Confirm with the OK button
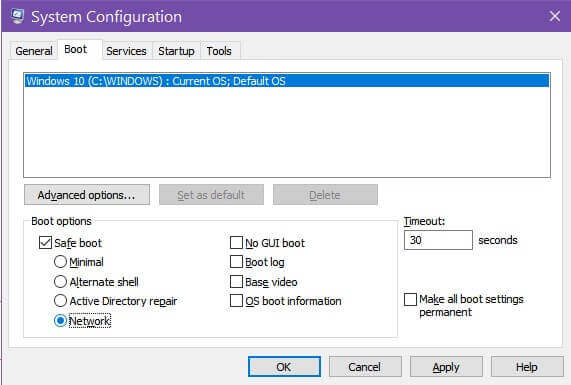The height and width of the screenshot is (385, 571). (284, 367)
